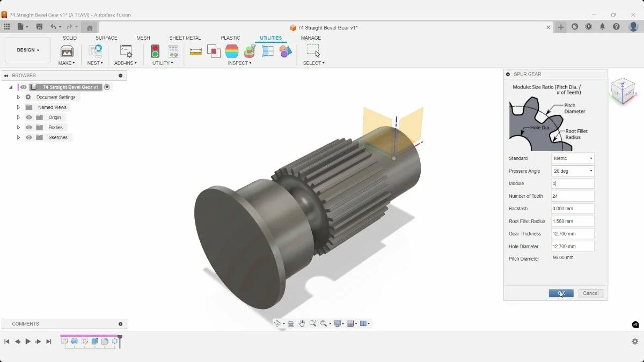
Task: Expand the Bodies tree node
Action: (18, 128)
